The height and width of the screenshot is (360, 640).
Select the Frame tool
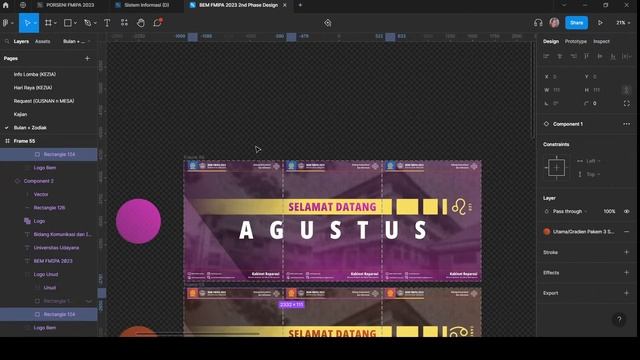(x=48, y=23)
